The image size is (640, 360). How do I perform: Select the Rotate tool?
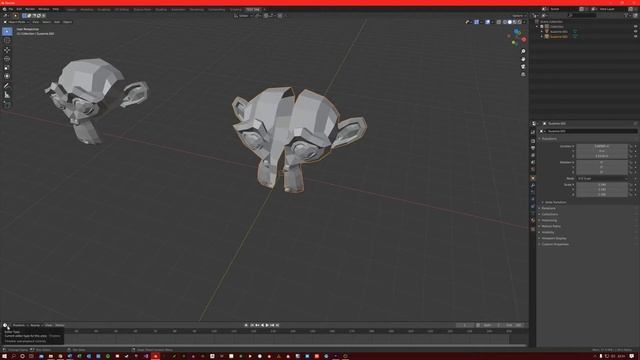[7, 59]
